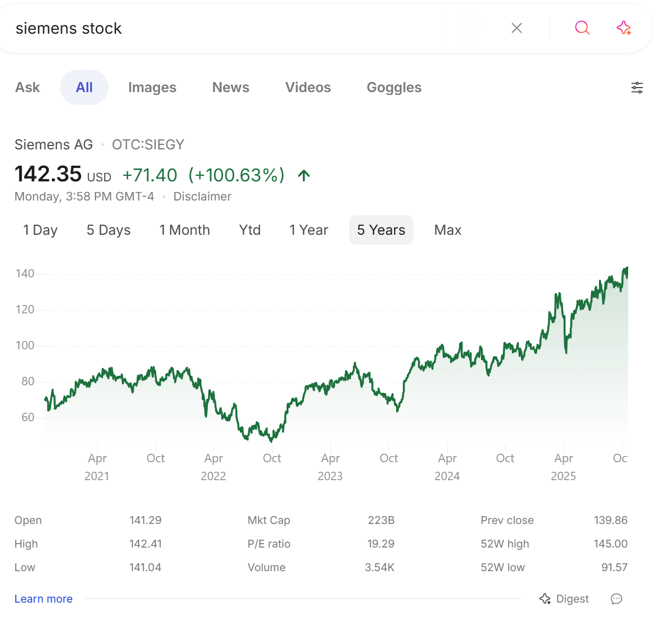672x629 pixels.
Task: Click the magnifying glass search icon
Action: pyautogui.click(x=582, y=28)
